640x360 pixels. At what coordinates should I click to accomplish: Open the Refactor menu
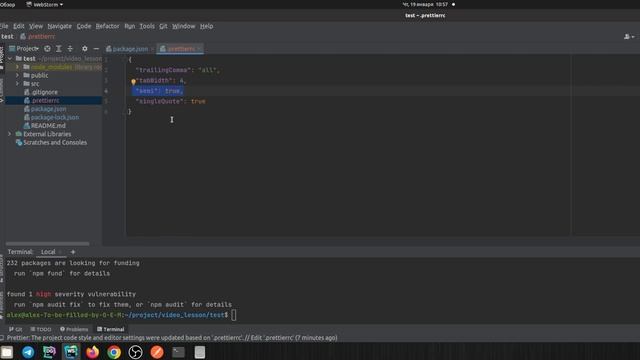click(107, 26)
